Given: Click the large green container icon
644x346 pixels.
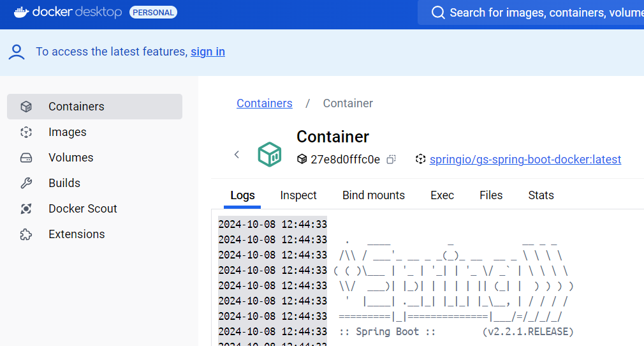Looking at the screenshot, I should tap(270, 154).
